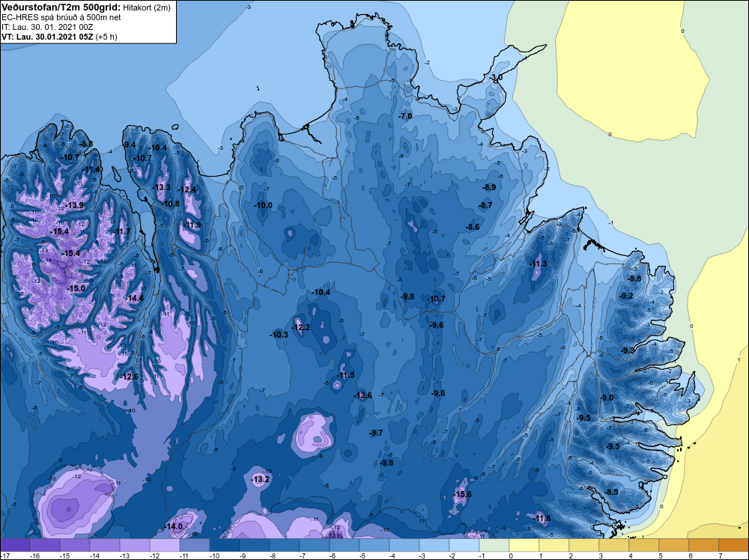
Task: Click the -13.3 temperature value
Action: point(162,187)
